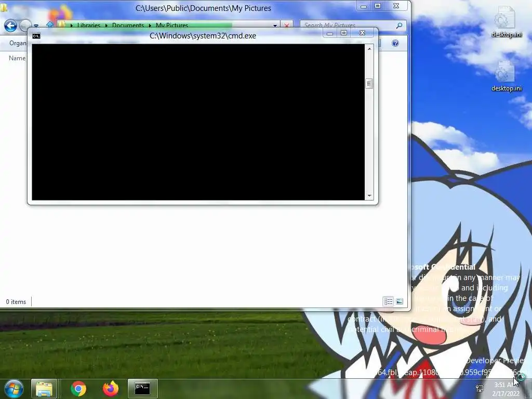
Task: Click the File Explorer taskbar icon
Action: click(x=44, y=389)
